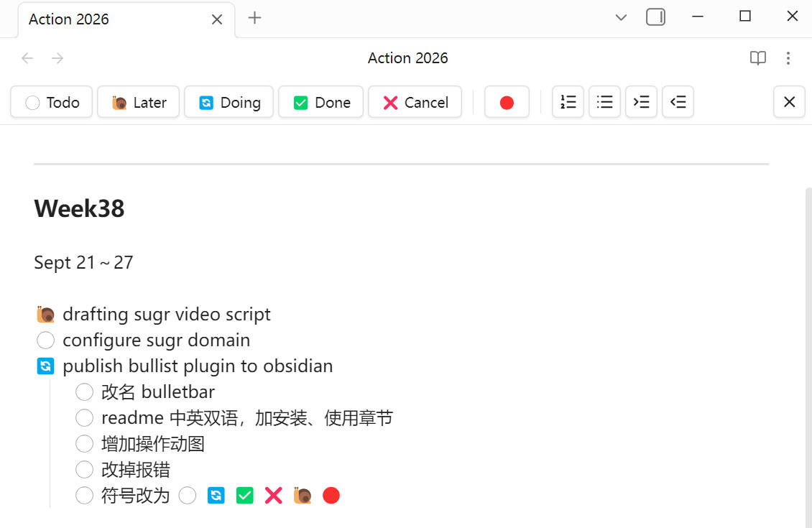Apply numbered list formatting
Screen dimensions: 812x528
click(x=568, y=102)
